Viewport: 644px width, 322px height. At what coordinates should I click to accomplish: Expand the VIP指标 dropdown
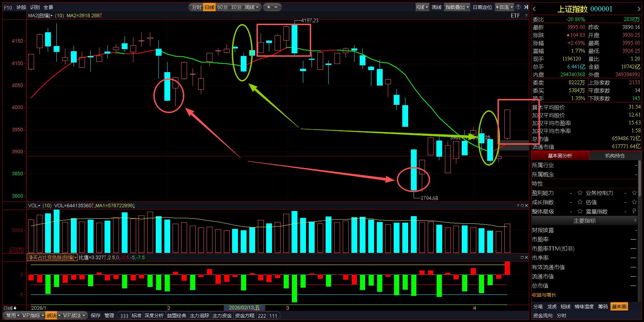[33, 315]
